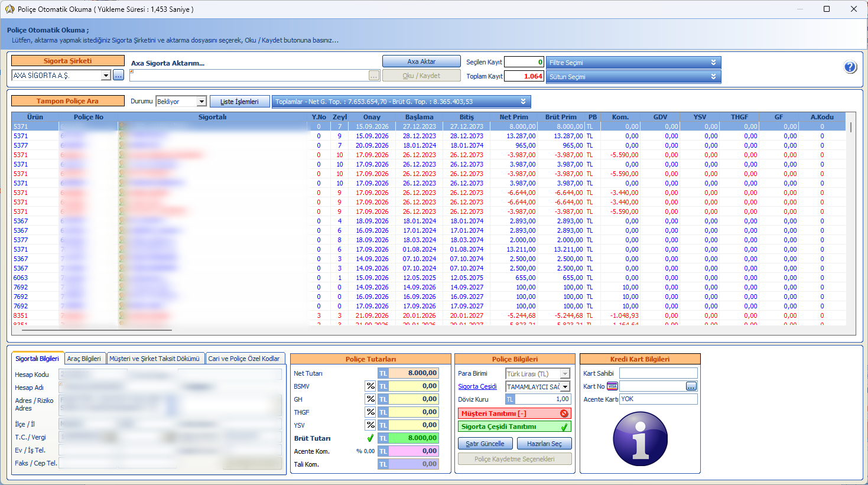This screenshot has height=485, width=868.
Task: Sort by the Net Prim column header
Action: pos(513,117)
